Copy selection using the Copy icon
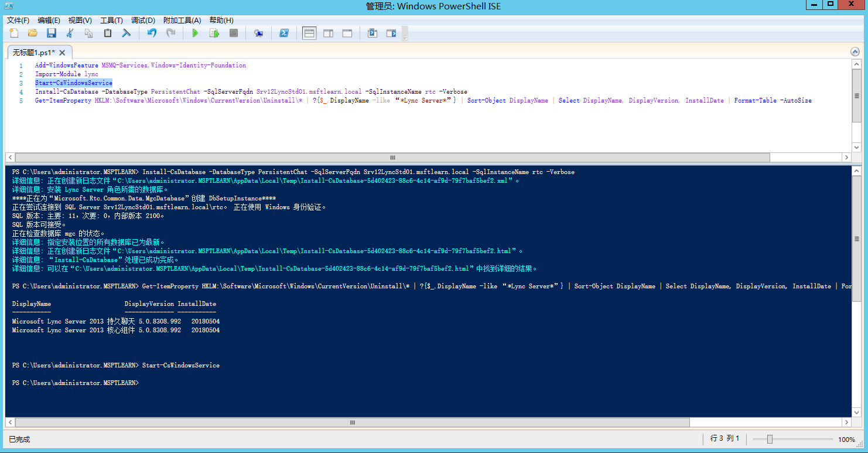 point(89,33)
